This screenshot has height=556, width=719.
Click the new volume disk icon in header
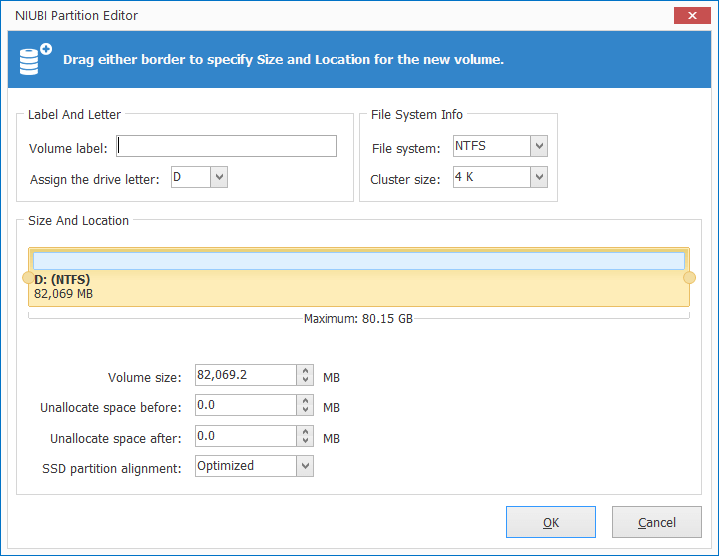point(35,59)
